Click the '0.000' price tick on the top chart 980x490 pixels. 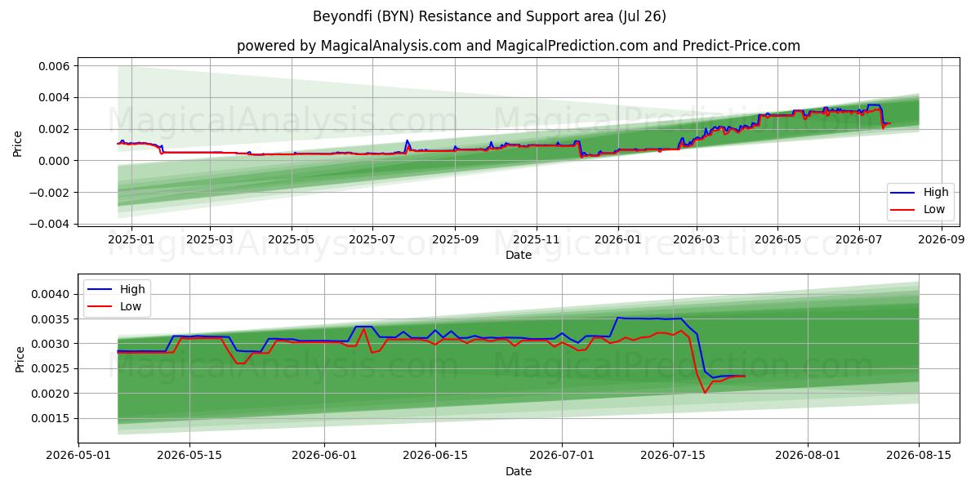point(56,161)
